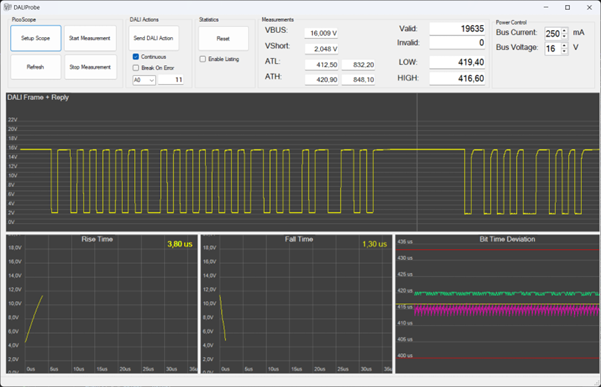Screen dimensions: 601x387
Task: Decrease Bus Current with down arrow
Action: (x=564, y=36)
